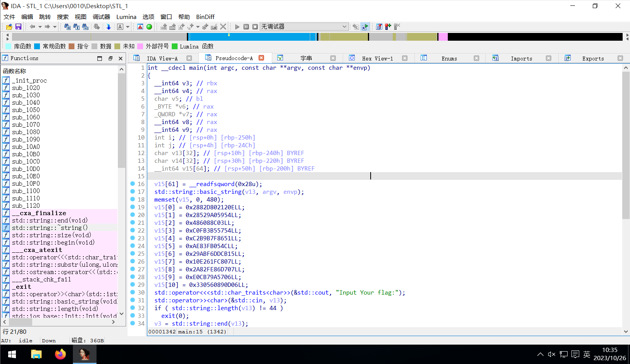630x364 pixels.
Task: Open the 调试器 menu
Action: pyautogui.click(x=101, y=17)
